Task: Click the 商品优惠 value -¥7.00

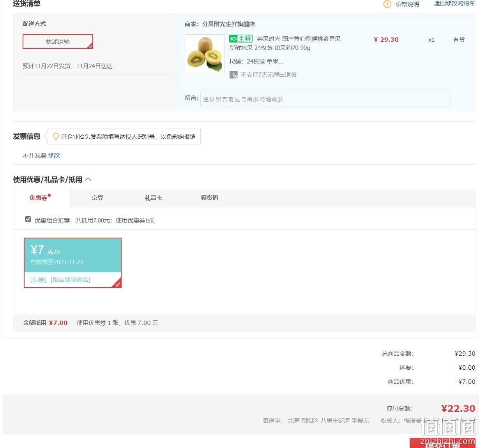Action: pos(466,382)
